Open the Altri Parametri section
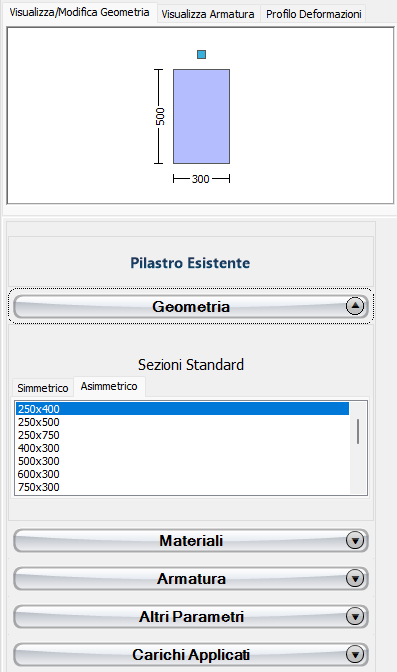Viewport: 397px width, 672px height. [191, 616]
